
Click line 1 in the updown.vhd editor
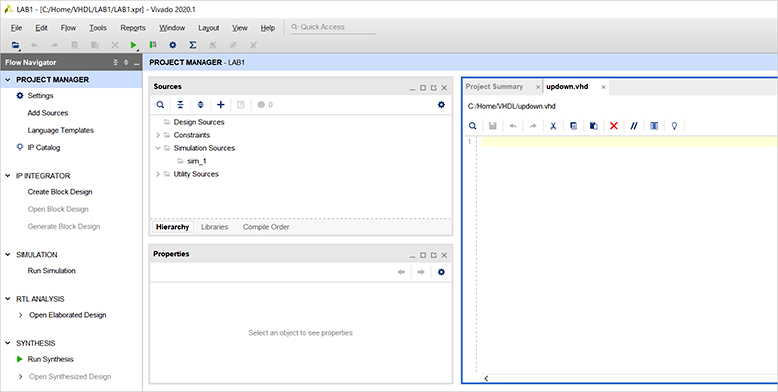click(x=629, y=142)
